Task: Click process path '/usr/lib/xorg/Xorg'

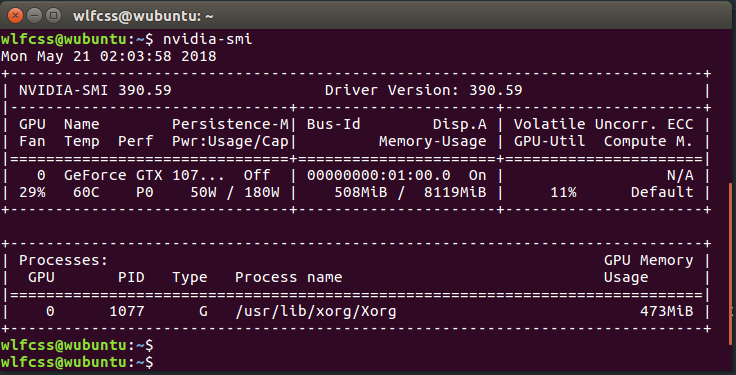Action: (315, 311)
